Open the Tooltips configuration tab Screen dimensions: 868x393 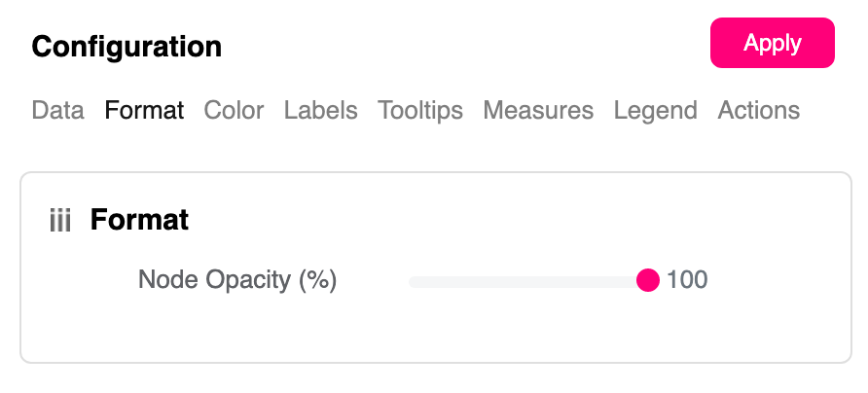pyautogui.click(x=420, y=111)
